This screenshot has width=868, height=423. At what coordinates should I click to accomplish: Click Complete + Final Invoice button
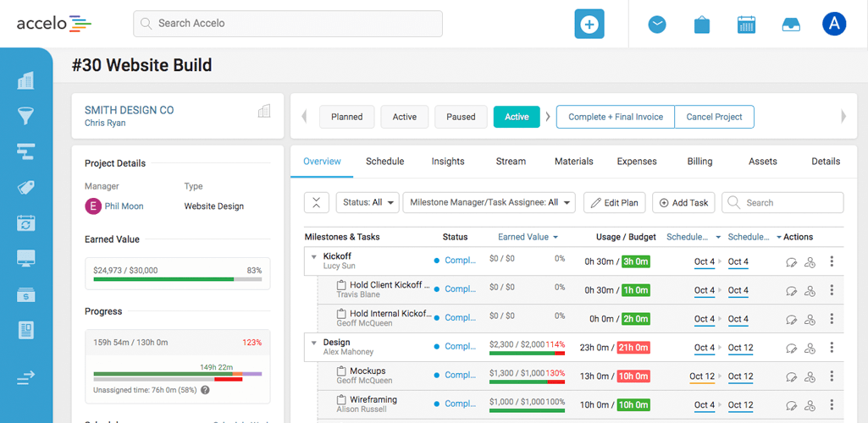[x=615, y=117]
